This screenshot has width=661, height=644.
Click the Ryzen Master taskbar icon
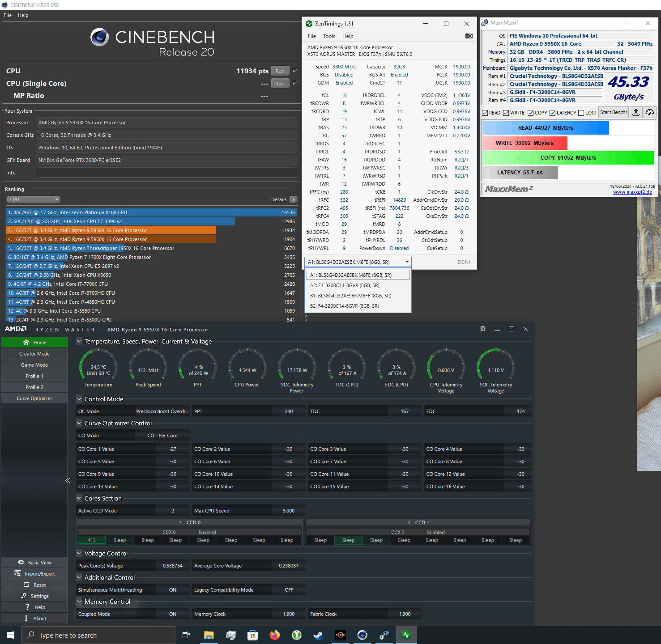pos(341,635)
